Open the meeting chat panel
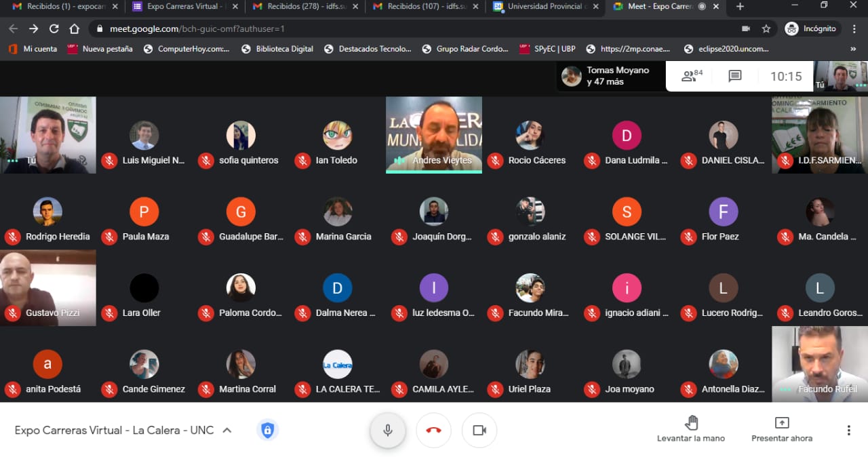 735,76
